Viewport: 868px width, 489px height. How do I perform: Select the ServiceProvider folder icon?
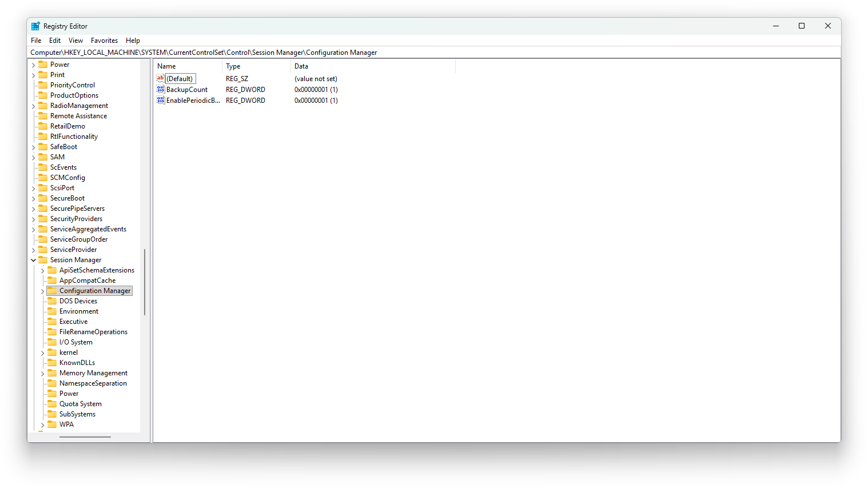tap(43, 249)
